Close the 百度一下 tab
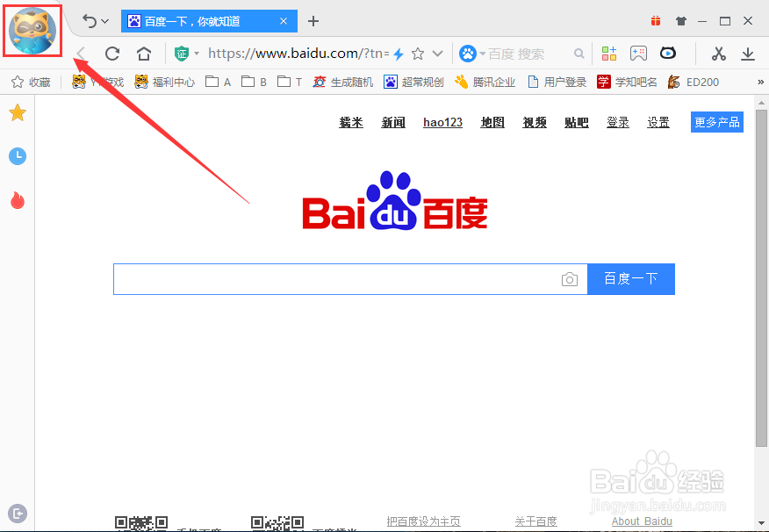 [x=284, y=21]
